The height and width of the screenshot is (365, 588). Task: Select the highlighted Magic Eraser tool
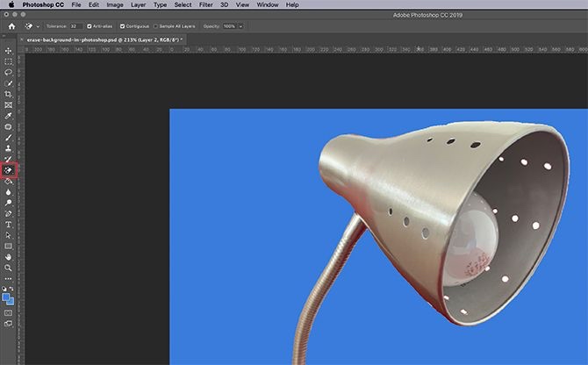point(8,169)
